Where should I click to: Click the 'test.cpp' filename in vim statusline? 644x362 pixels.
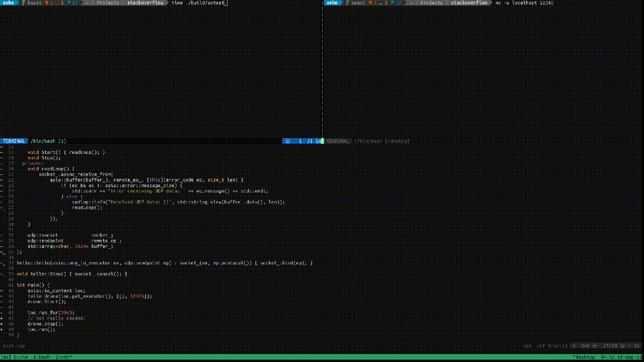point(14,346)
